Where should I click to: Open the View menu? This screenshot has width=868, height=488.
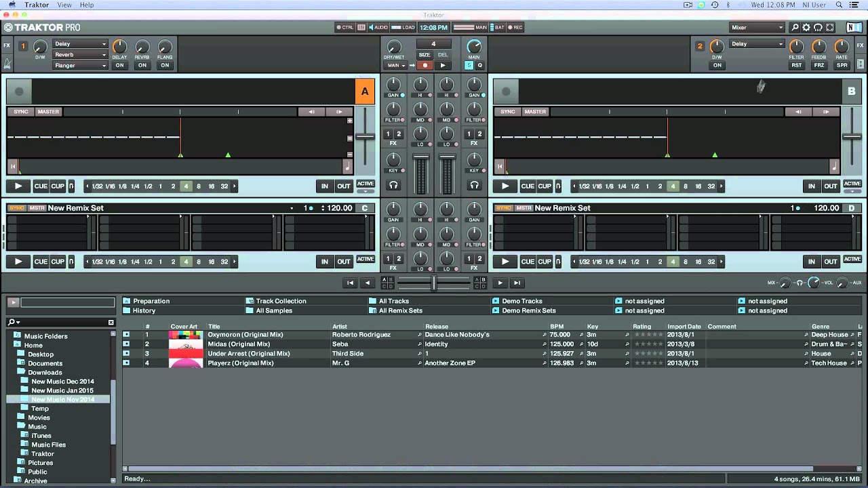64,5
